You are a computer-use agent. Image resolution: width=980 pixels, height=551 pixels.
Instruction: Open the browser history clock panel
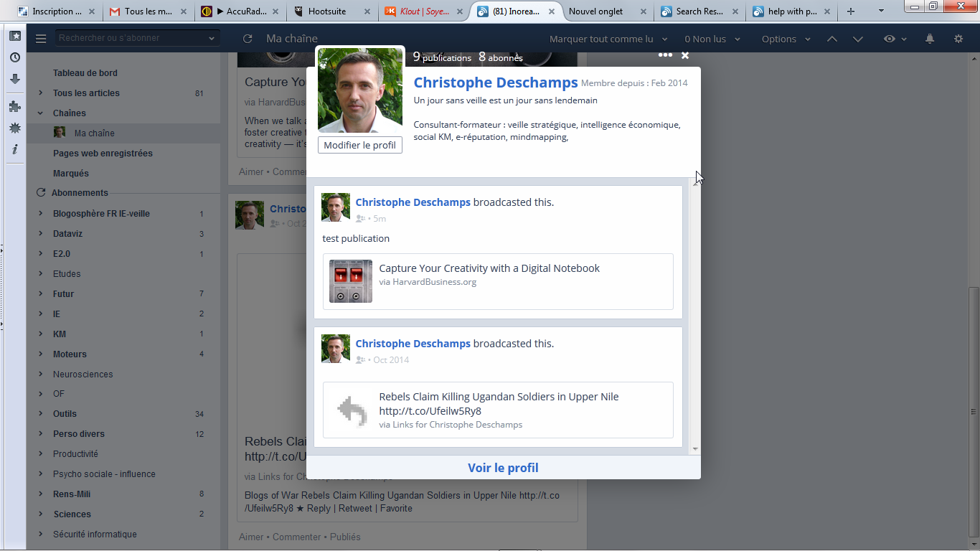point(15,57)
